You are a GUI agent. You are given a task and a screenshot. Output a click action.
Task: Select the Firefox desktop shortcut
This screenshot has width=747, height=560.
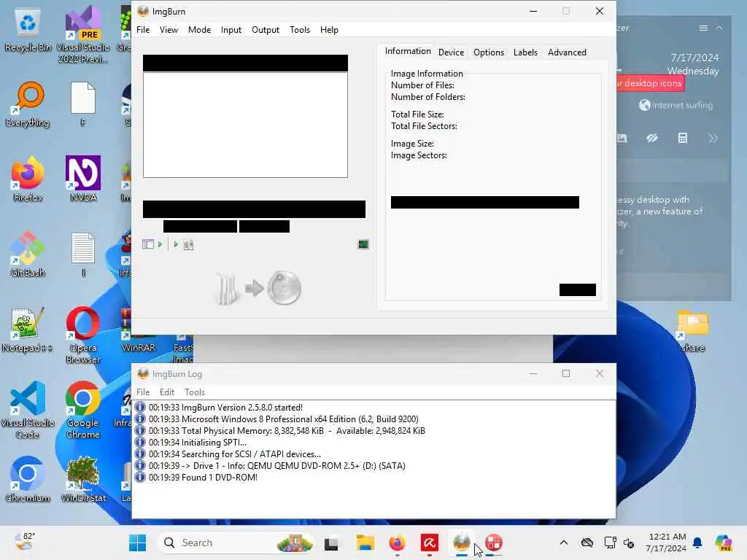click(x=28, y=179)
